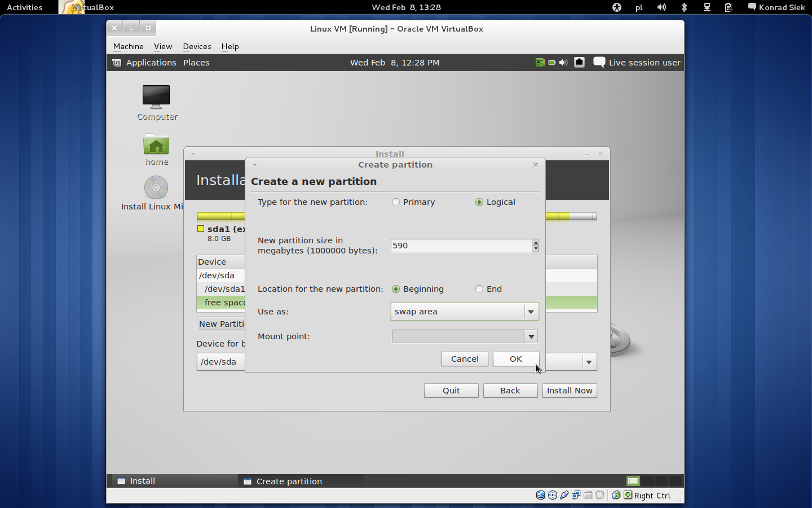812x508 pixels.
Task: Choose End as partition location
Action: (x=479, y=289)
